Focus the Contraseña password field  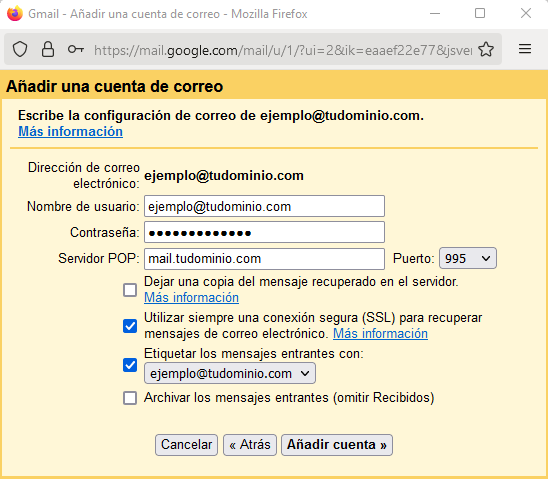264,232
